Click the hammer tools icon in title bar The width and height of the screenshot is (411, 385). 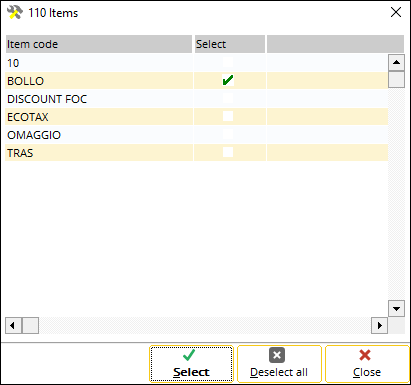pyautogui.click(x=15, y=13)
